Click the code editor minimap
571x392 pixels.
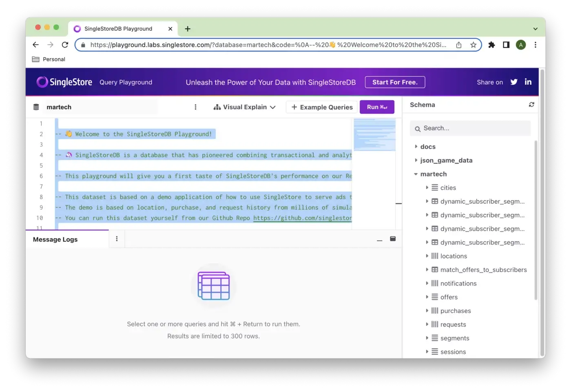374,134
